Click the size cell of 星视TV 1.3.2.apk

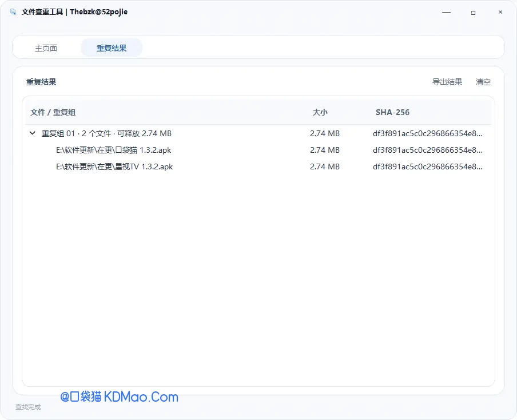[325, 167]
